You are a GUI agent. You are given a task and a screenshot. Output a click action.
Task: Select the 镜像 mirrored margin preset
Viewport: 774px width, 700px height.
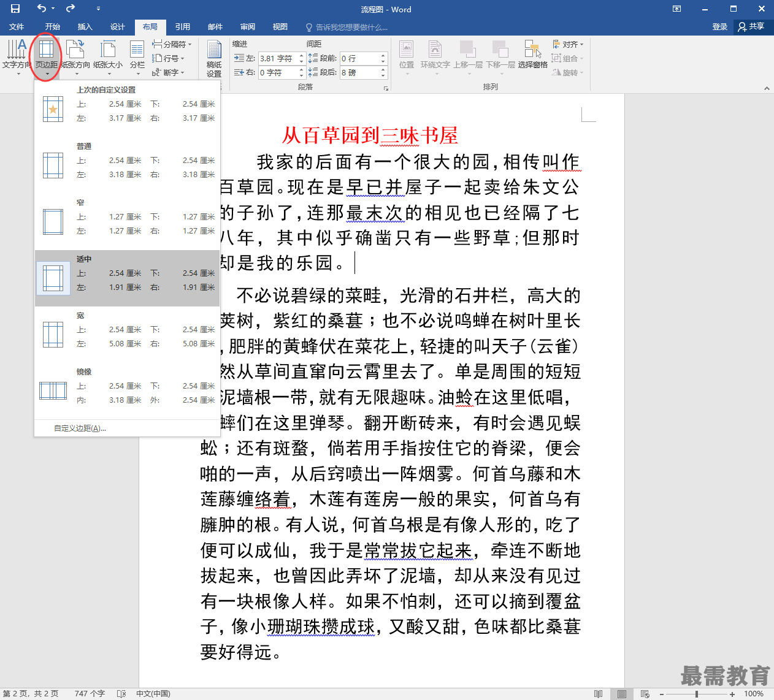point(127,390)
